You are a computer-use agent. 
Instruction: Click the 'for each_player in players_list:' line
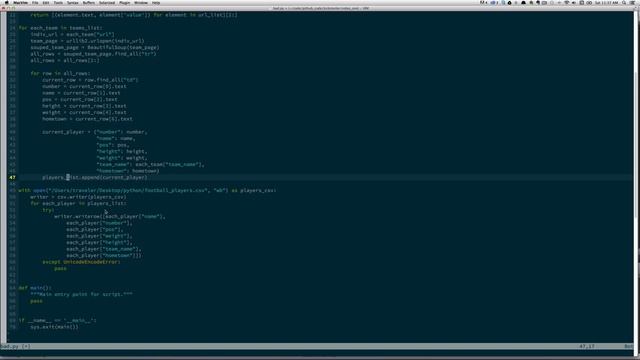(78, 203)
